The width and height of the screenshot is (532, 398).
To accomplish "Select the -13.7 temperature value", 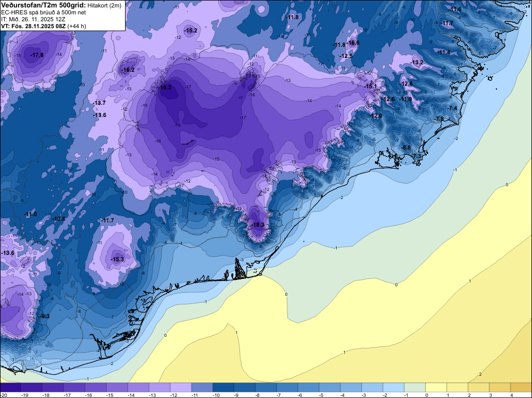I will 100,103.
